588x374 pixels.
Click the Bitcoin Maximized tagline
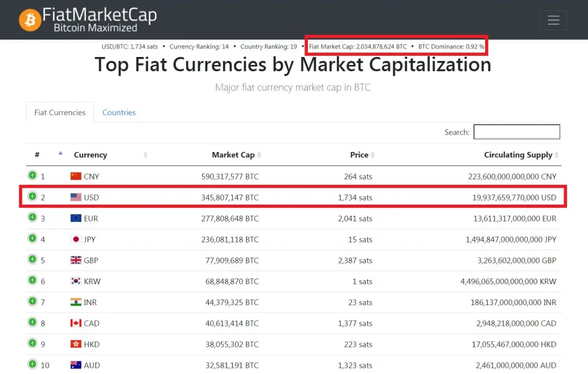pos(95,28)
